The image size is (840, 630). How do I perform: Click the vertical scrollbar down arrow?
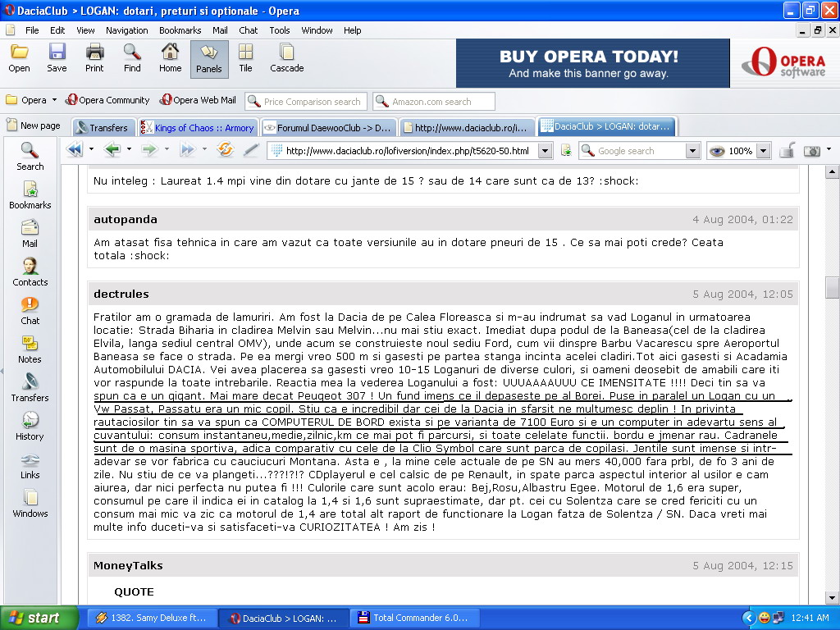833,597
